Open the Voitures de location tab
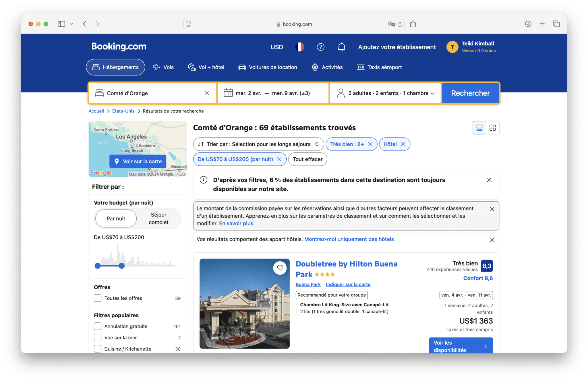Image resolution: width=588 pixels, height=381 pixels. [268, 67]
